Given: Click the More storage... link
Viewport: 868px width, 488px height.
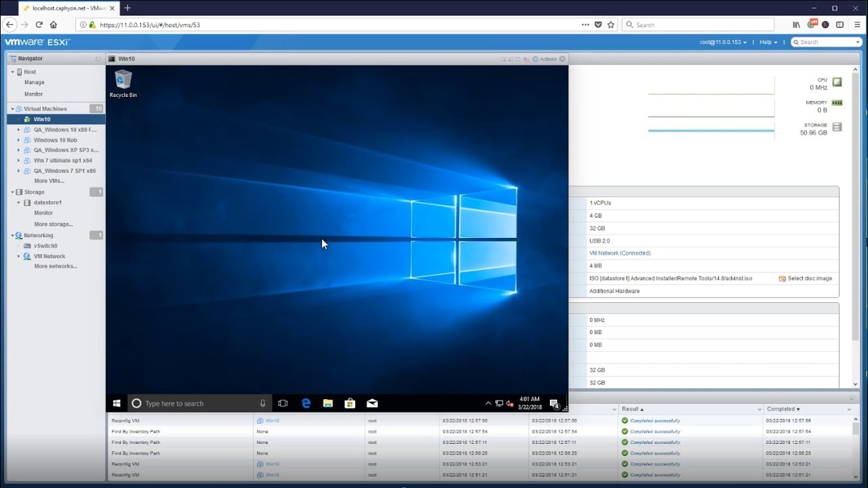Looking at the screenshot, I should coord(54,224).
